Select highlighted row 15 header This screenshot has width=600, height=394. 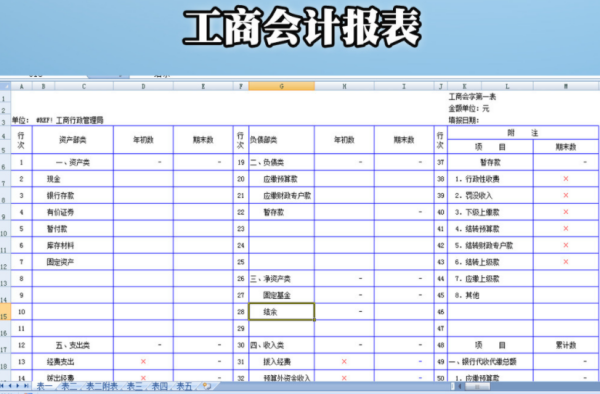[x=4, y=312]
